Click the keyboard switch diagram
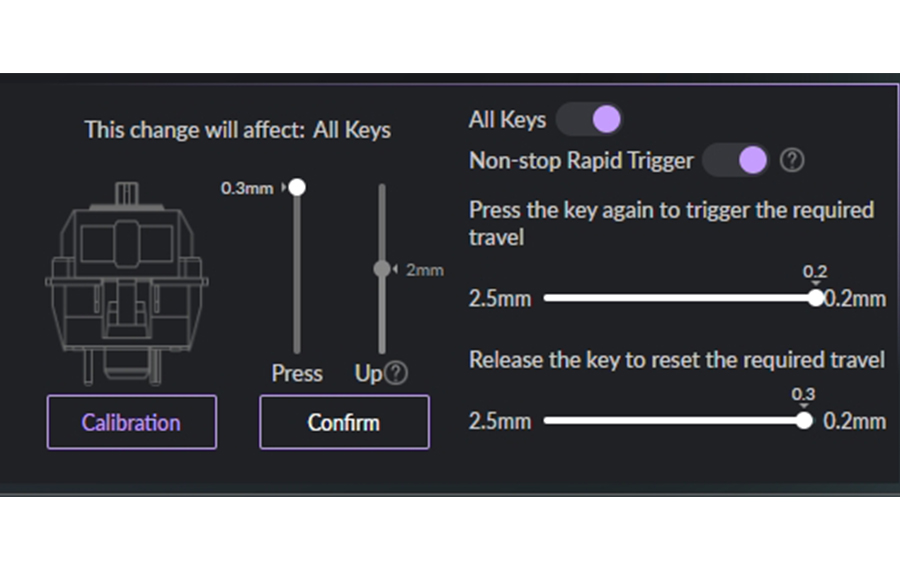Image resolution: width=900 pixels, height=570 pixels. pos(126,283)
